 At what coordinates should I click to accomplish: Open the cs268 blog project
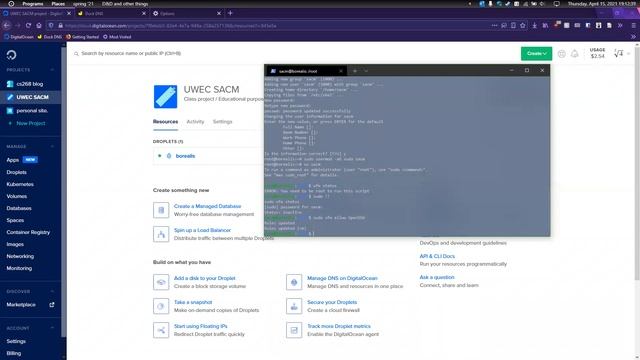[x=29, y=84]
